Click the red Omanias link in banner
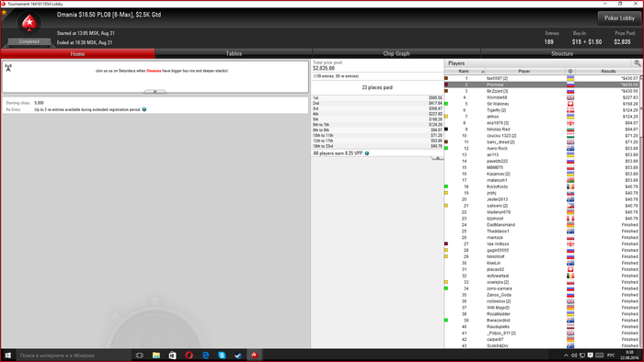The image size is (644, 362). [154, 71]
